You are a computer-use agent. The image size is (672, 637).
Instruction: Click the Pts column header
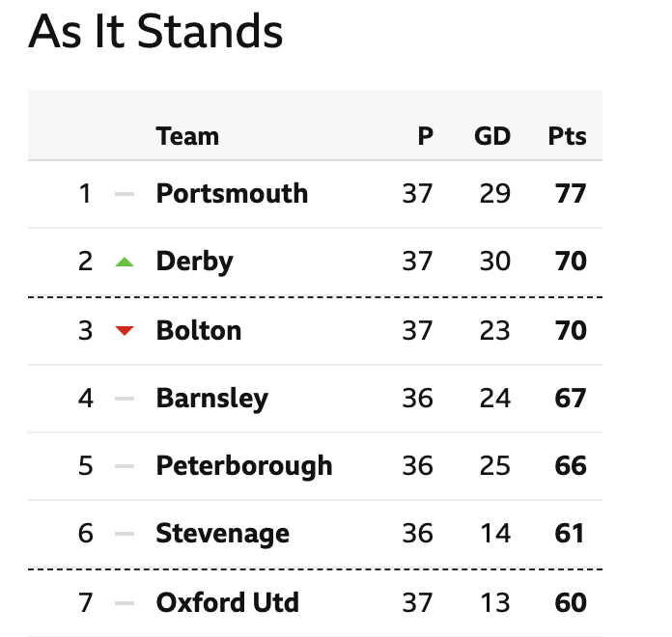[x=568, y=137]
